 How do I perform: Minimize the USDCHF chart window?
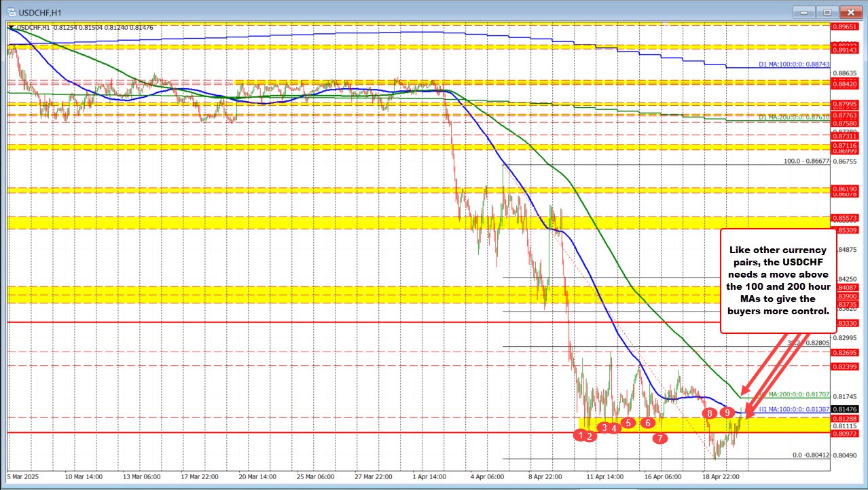[x=806, y=12]
